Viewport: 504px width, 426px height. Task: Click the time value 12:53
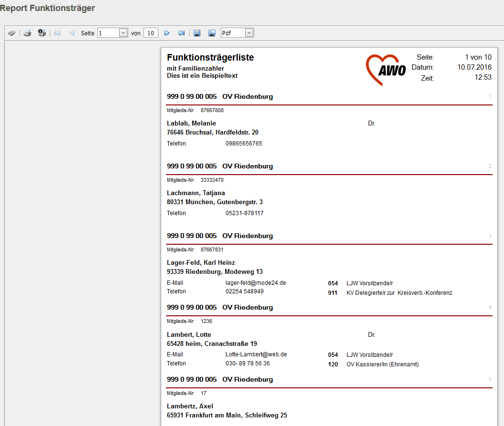tap(483, 77)
